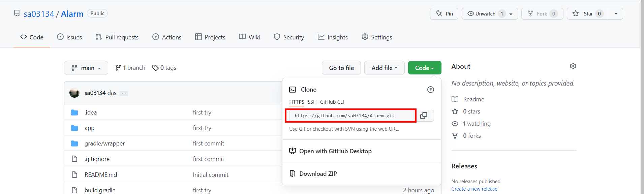Screen dimensions: 644x194
Task: Open the latest commit message das
Action: coord(112,93)
